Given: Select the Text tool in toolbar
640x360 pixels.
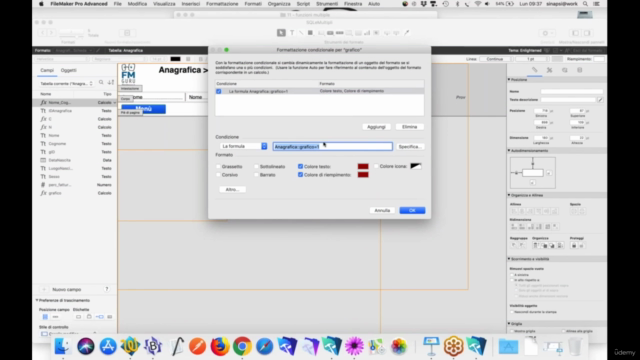Looking at the screenshot, I should (x=292, y=33).
